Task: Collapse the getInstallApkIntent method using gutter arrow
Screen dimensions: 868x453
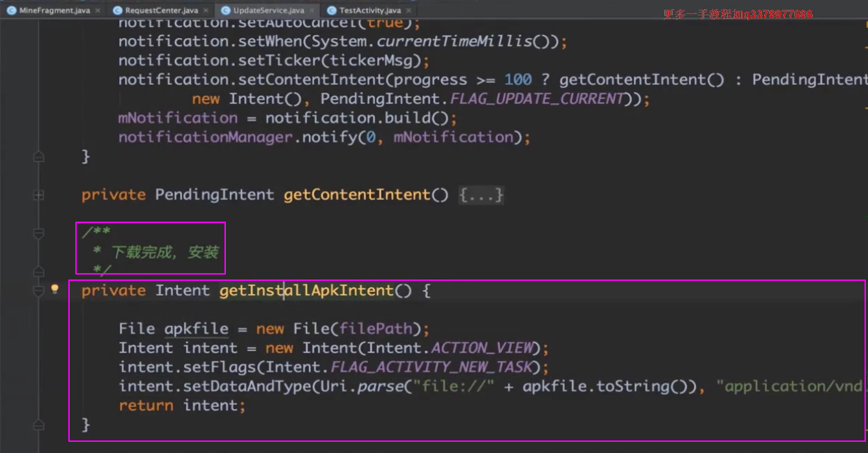Action: coord(39,291)
